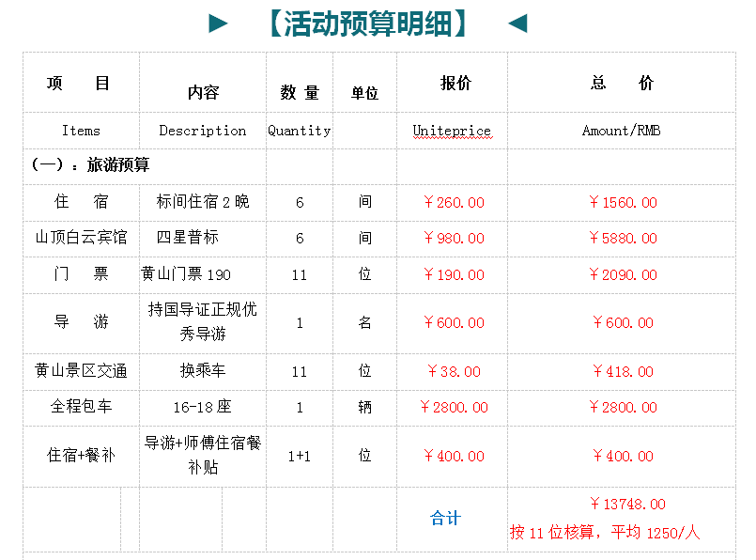This screenshot has width=756, height=560.
Task: Click the 项目 column header
Action: pos(78,83)
